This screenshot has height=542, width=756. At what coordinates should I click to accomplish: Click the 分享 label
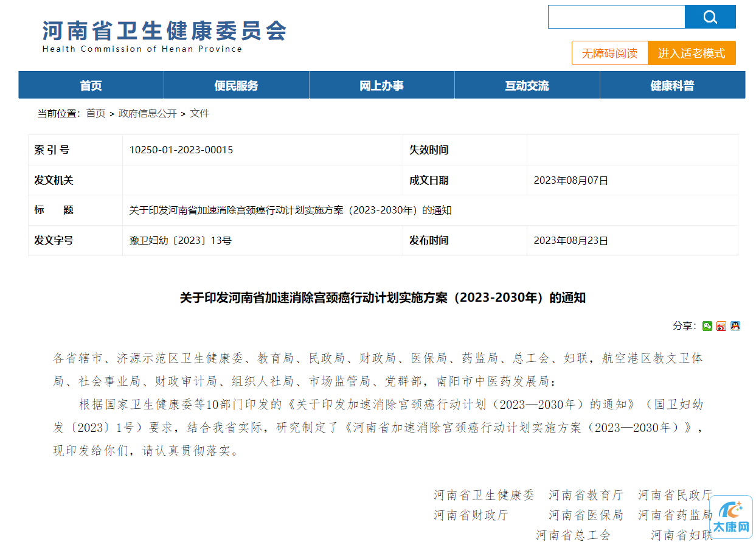[684, 326]
